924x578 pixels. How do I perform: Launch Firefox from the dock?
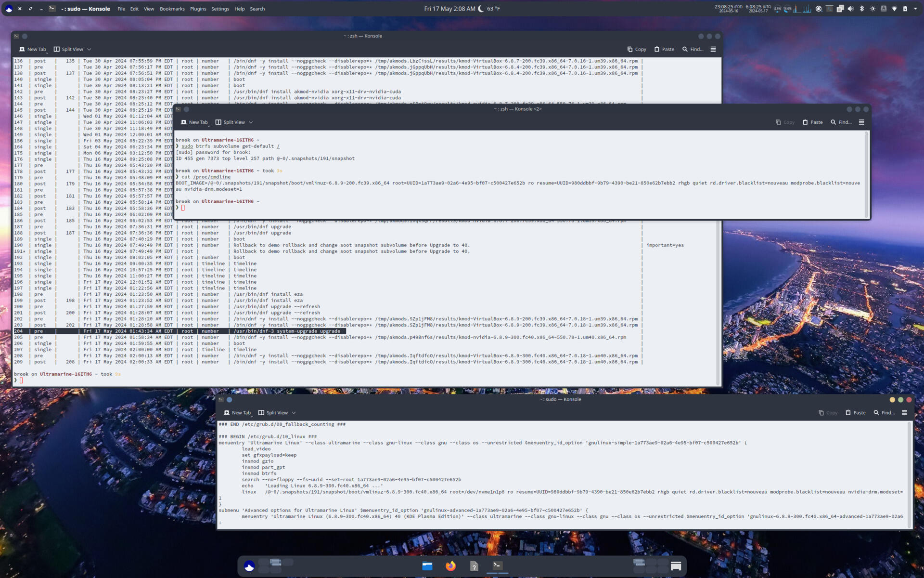450,566
